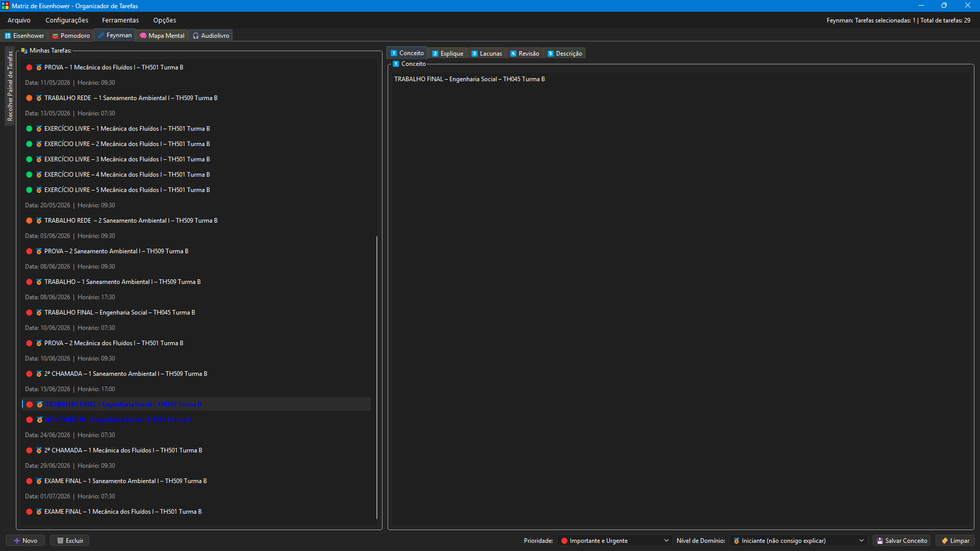This screenshot has width=980, height=551.
Task: Click the Limpar button
Action: [x=955, y=541]
